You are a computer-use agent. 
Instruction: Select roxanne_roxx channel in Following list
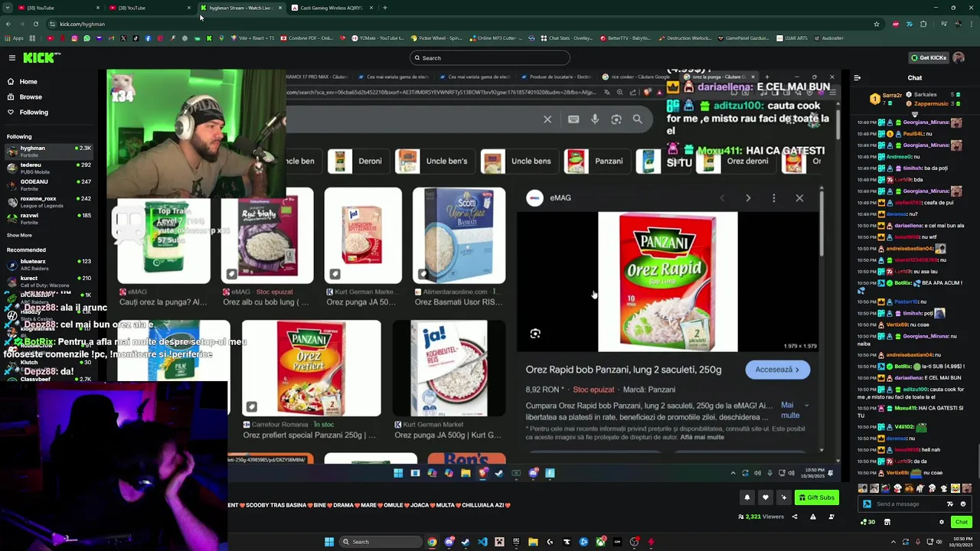click(47, 201)
